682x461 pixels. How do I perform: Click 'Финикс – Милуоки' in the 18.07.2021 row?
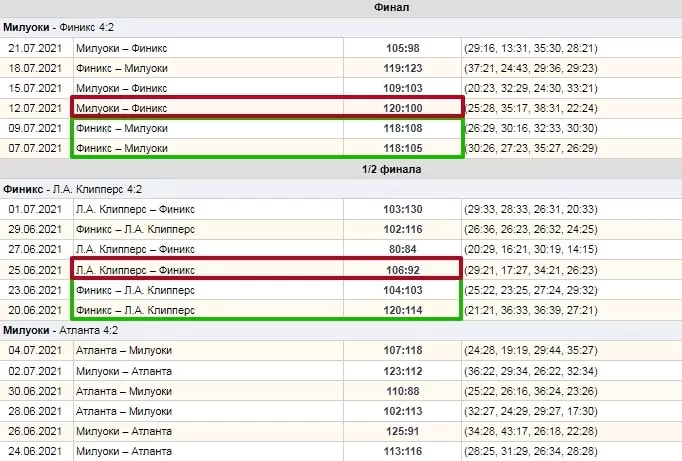[x=122, y=68]
